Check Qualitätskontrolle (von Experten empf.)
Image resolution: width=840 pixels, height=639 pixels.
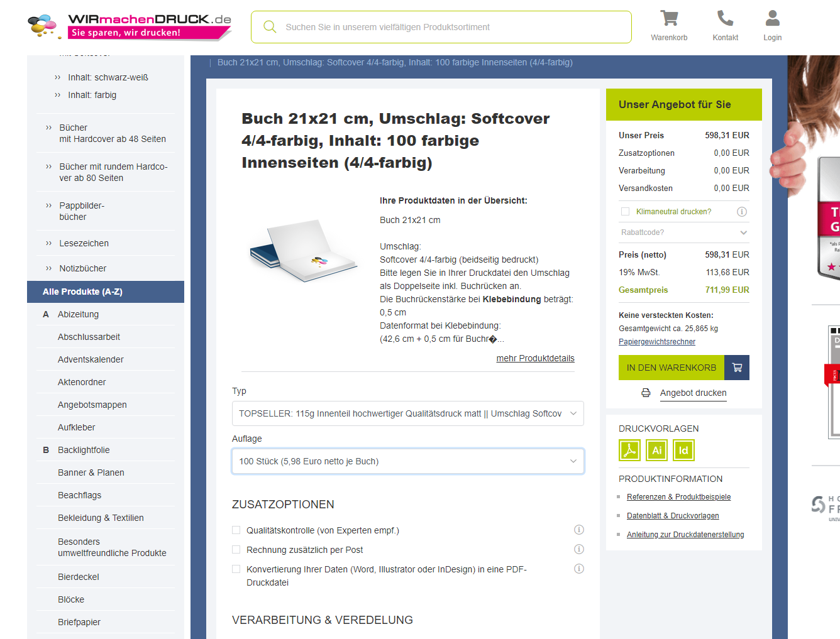click(x=236, y=530)
